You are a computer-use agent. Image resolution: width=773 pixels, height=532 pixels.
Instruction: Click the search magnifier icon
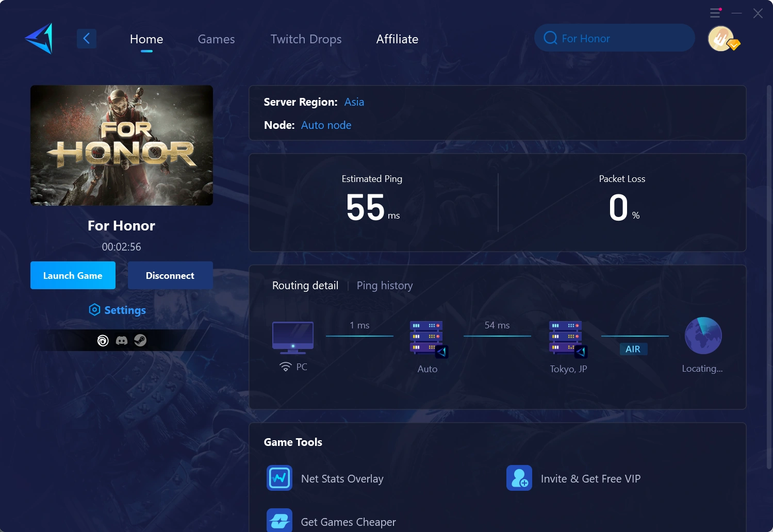click(x=551, y=38)
